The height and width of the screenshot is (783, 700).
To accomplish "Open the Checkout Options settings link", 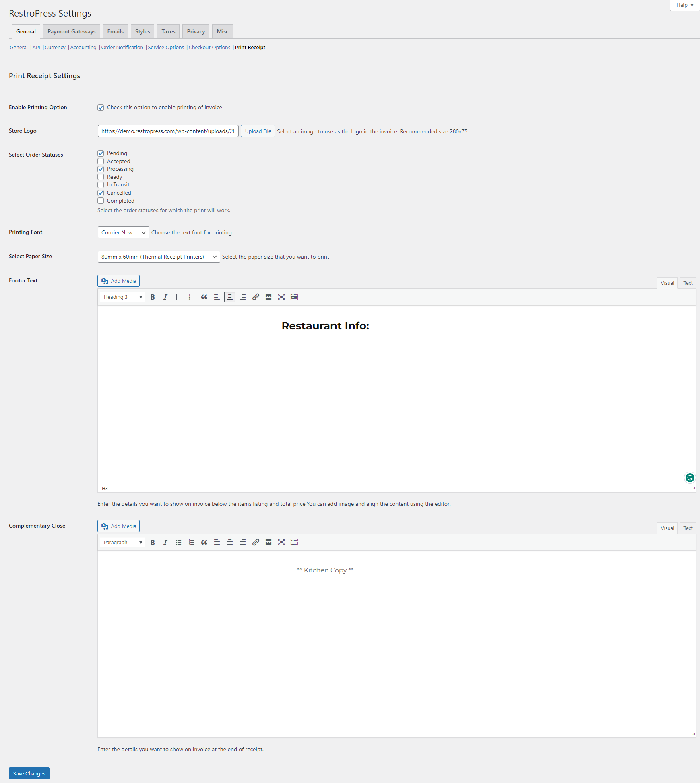I will (x=209, y=47).
